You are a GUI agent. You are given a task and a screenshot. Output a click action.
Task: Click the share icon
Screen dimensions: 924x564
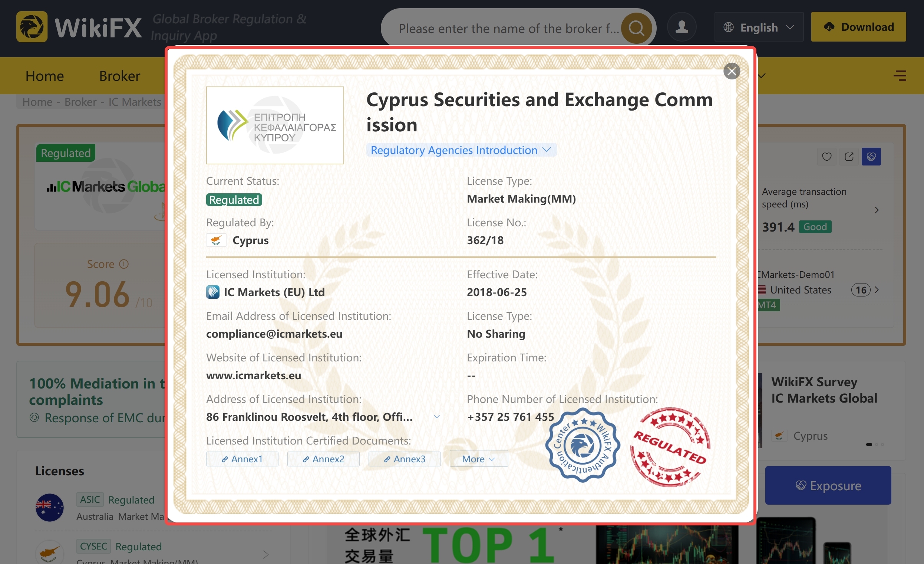(849, 157)
